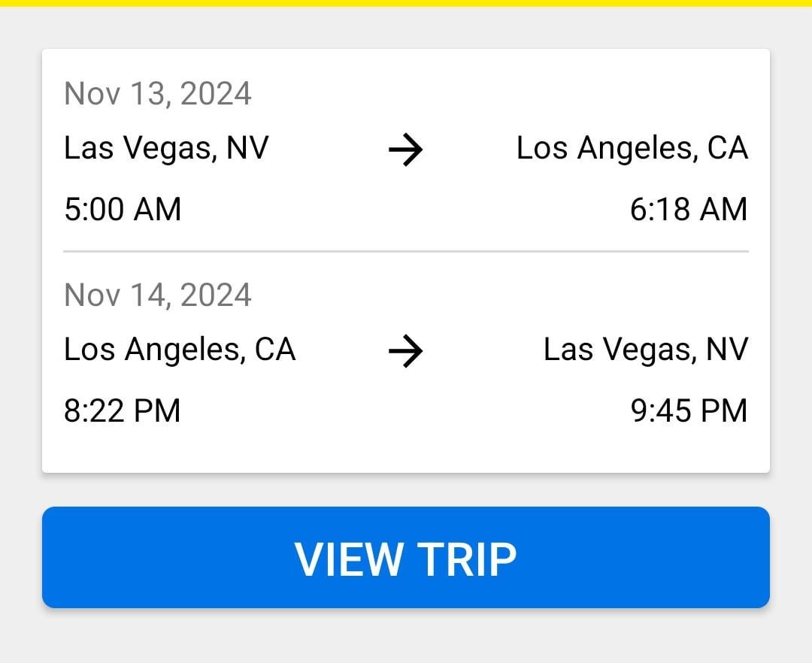Click the 8:22 PM departure time
The width and height of the screenshot is (812, 663).
point(123,411)
